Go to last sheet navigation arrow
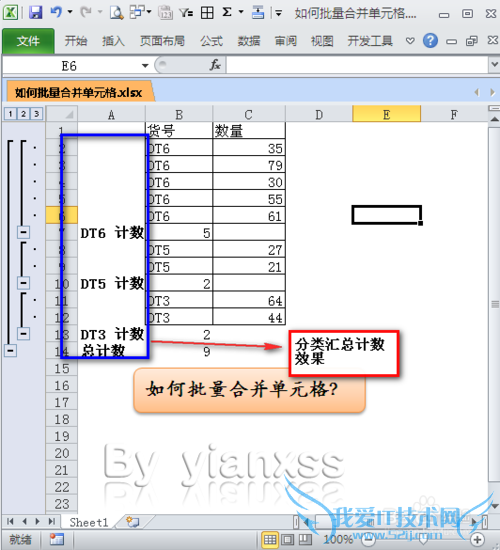 click(52, 522)
